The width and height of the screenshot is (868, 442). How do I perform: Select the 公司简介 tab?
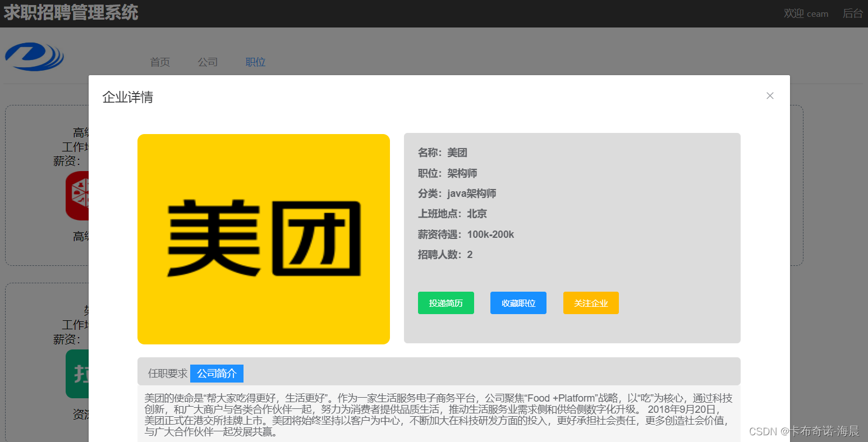(x=217, y=374)
